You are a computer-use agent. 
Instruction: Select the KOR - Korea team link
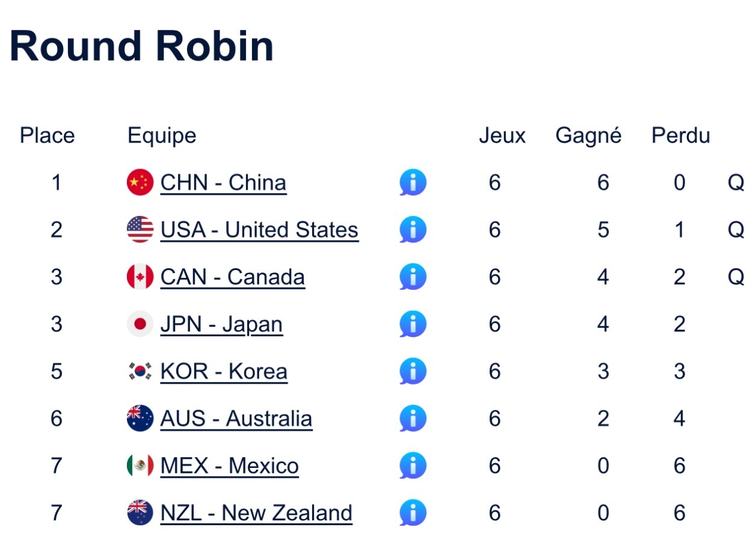pos(224,372)
